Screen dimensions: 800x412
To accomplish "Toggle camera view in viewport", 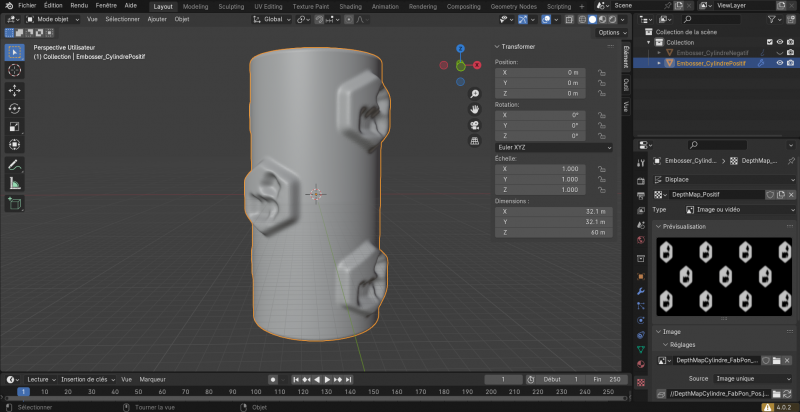I will [x=474, y=125].
